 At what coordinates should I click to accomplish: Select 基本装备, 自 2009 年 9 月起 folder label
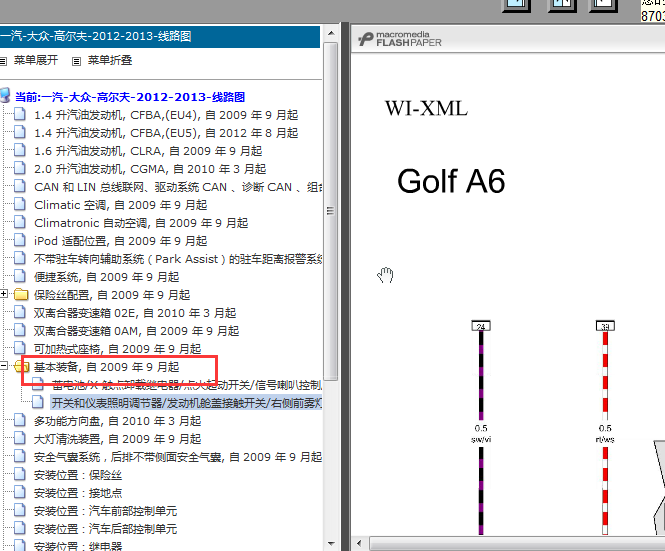tap(106, 367)
